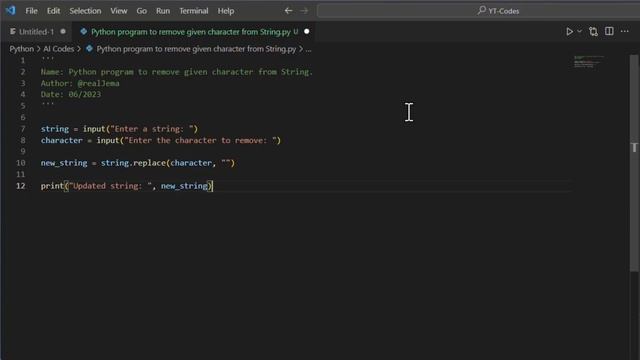The height and width of the screenshot is (360, 640).
Task: Click the new_string variable on line 10
Action: [x=64, y=163]
